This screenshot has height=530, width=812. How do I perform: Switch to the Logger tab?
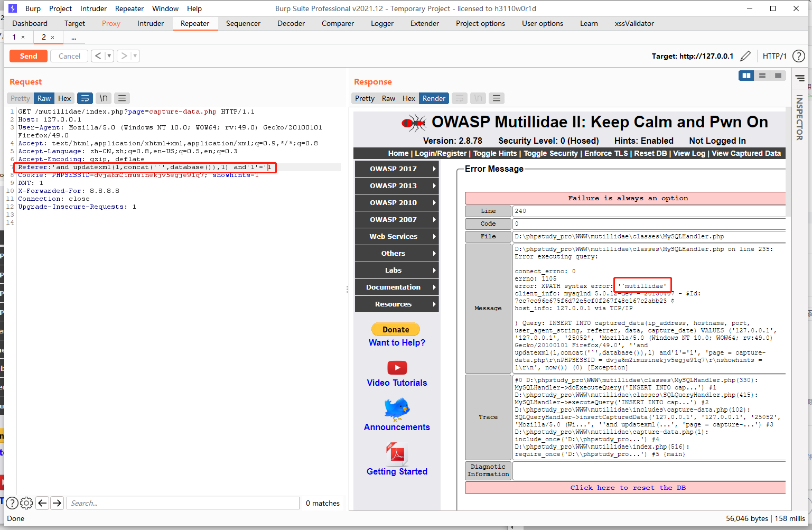(x=382, y=23)
